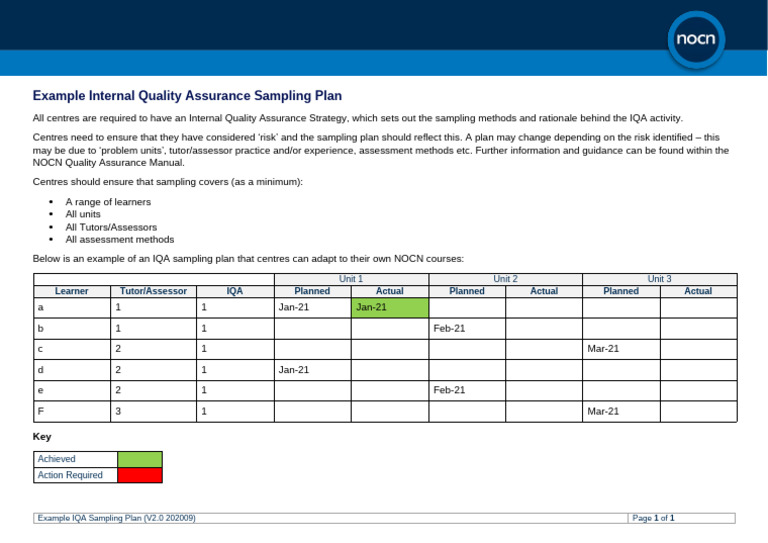Click the 'Feb-21' cell in learner e's row
The height and width of the screenshot is (543, 768).
tap(467, 390)
